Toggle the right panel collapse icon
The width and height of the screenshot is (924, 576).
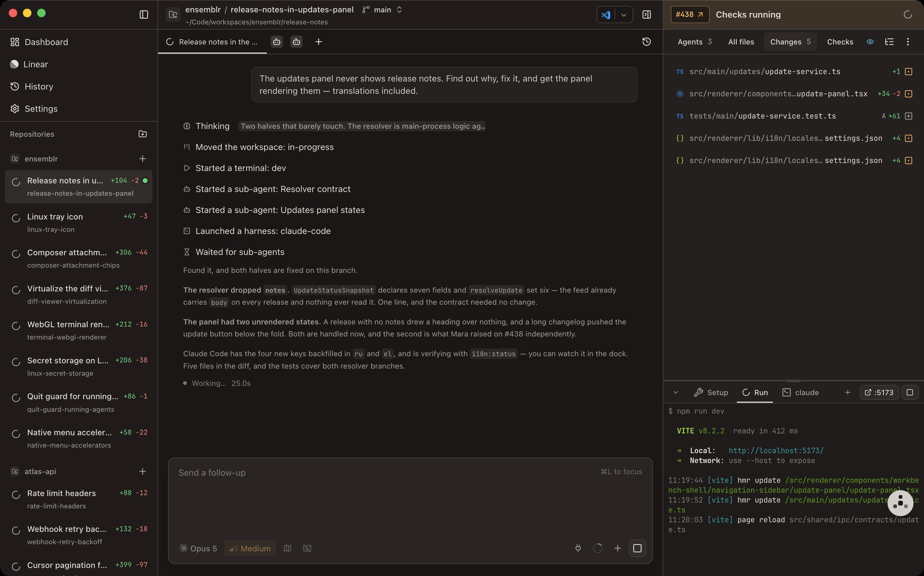point(647,15)
